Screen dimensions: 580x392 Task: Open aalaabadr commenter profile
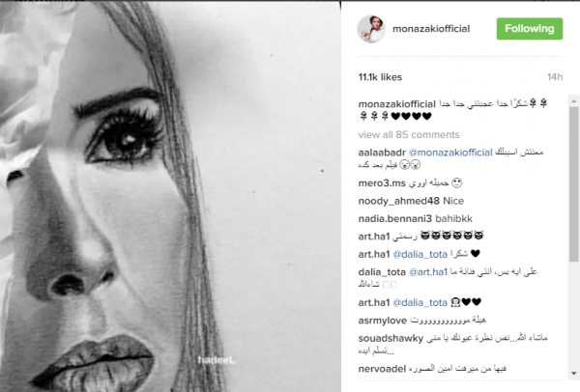382,153
